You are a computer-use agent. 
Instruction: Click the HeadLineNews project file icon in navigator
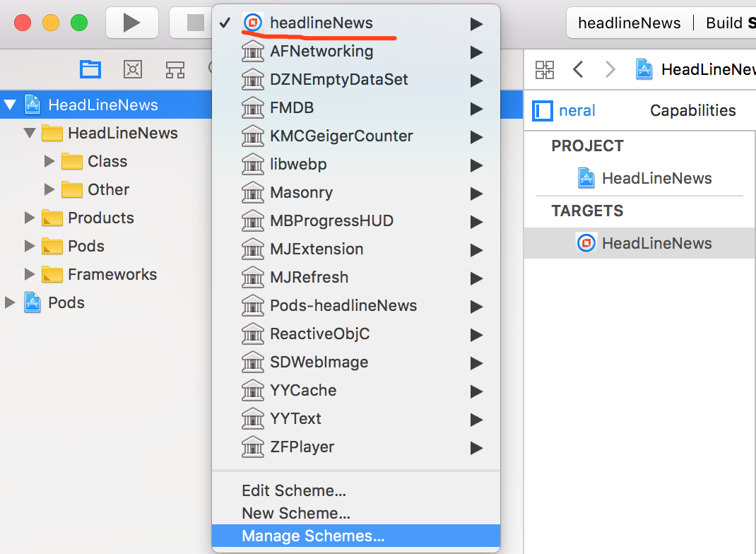(33, 105)
